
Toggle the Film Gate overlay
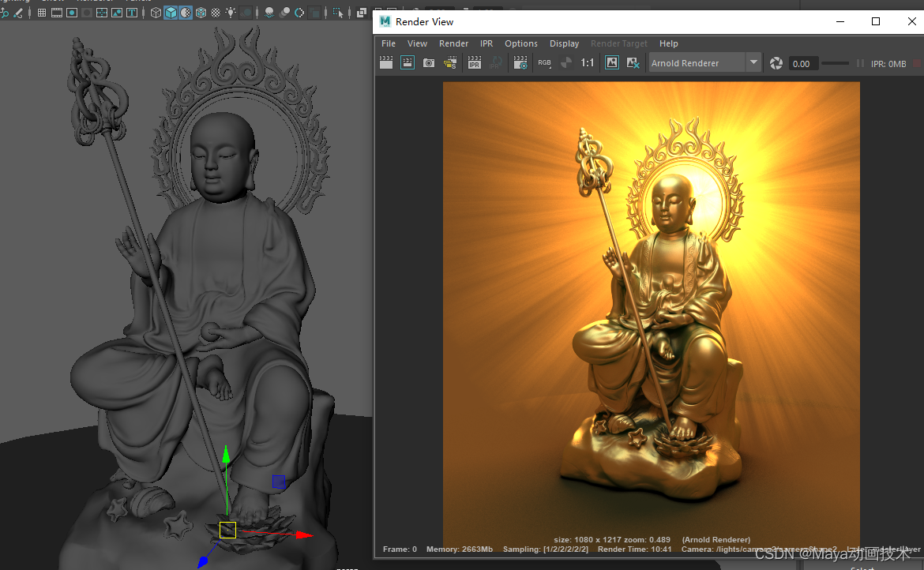click(x=57, y=13)
